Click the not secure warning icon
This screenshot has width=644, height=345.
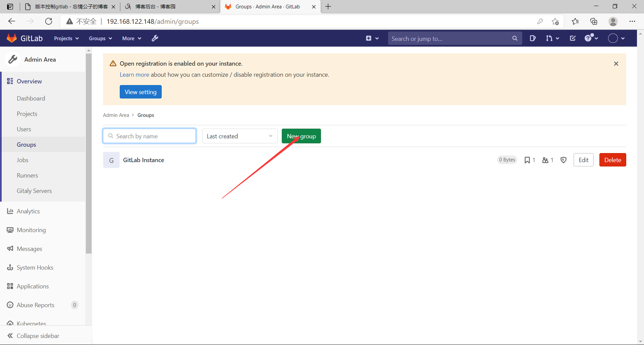(x=69, y=21)
